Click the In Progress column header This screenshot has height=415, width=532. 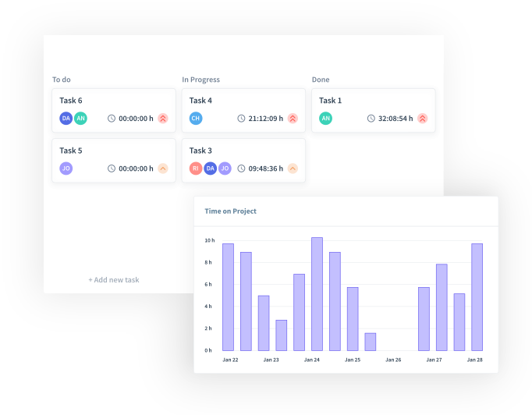point(200,80)
